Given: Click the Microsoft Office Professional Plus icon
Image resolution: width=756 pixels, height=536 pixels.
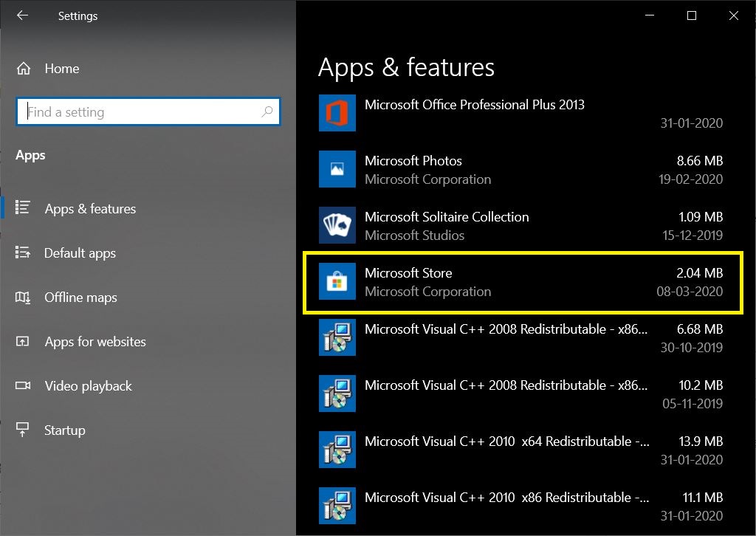Looking at the screenshot, I should point(337,113).
